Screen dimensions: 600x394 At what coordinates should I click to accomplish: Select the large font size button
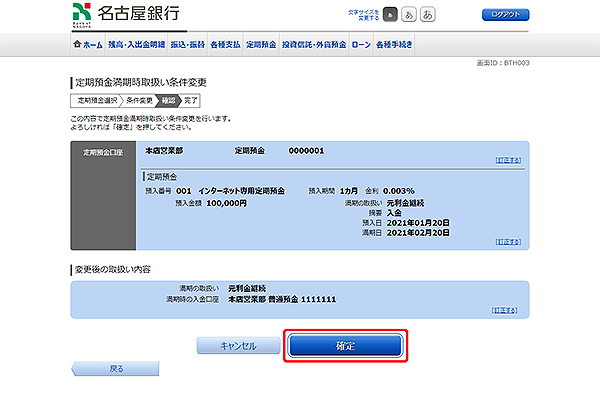(x=427, y=15)
